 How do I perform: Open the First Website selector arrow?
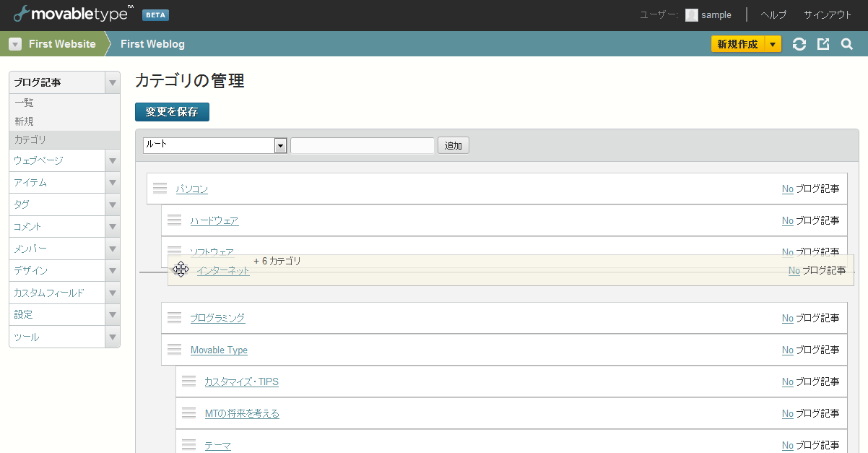point(15,44)
